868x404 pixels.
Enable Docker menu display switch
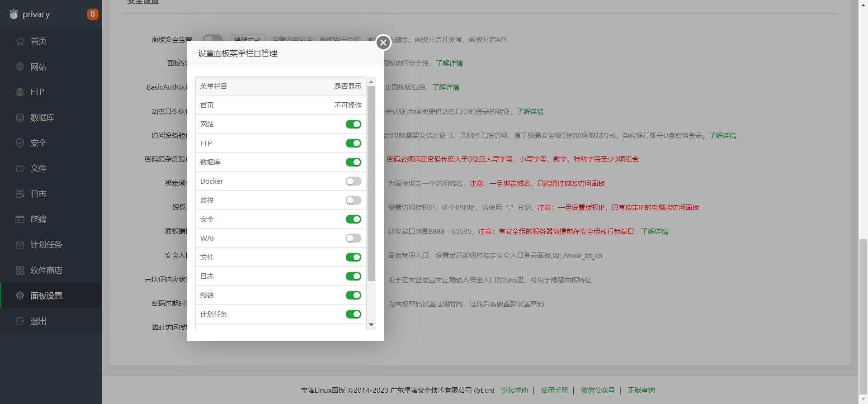[354, 181]
